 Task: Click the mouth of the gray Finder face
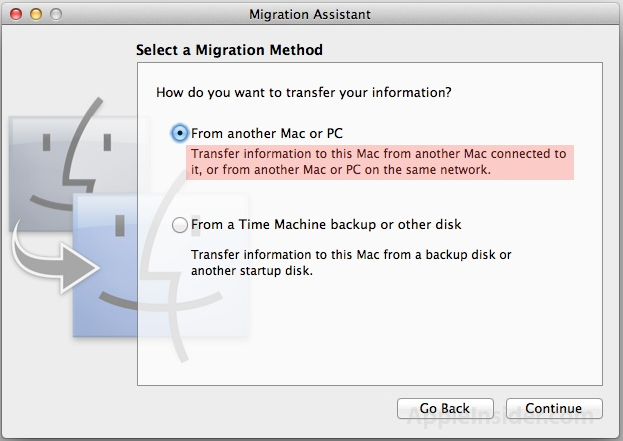(51, 203)
